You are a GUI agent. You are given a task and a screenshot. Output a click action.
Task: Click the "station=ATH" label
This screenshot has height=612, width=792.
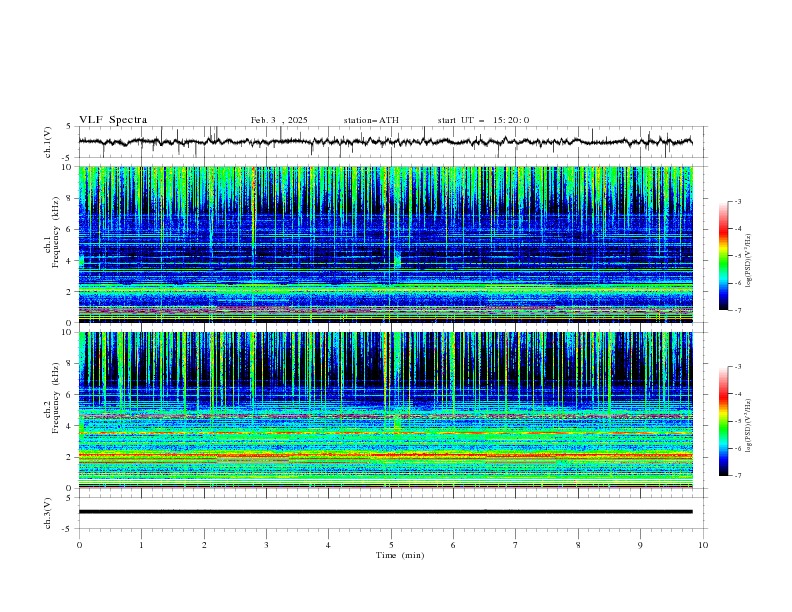(x=371, y=120)
